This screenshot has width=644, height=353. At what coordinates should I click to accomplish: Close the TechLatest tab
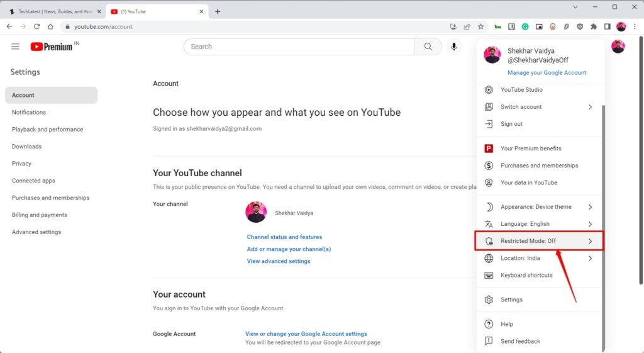(x=99, y=11)
